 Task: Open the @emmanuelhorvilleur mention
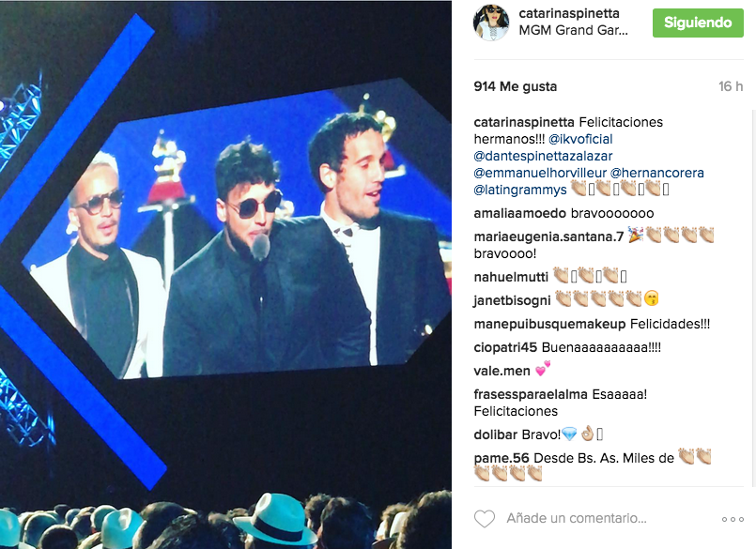[x=540, y=173]
